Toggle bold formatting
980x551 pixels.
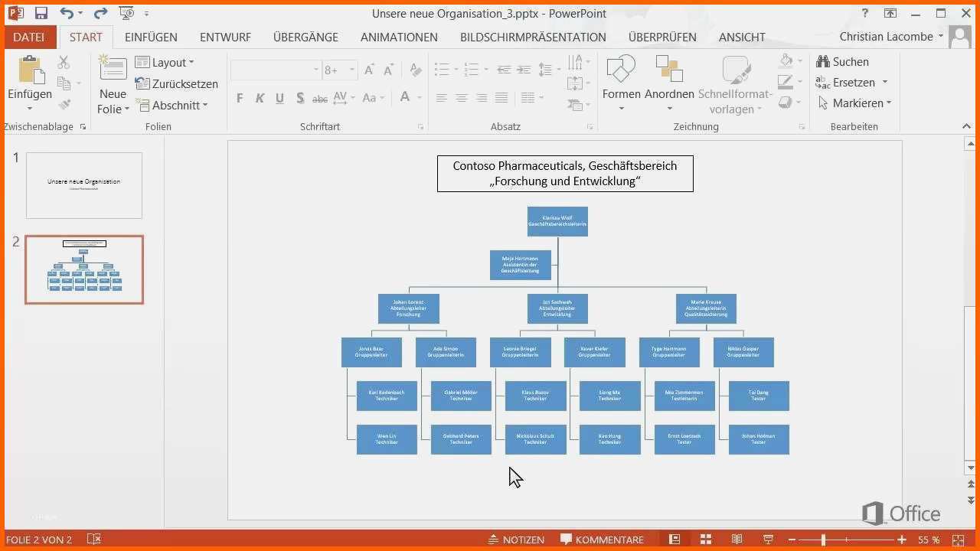(x=240, y=98)
